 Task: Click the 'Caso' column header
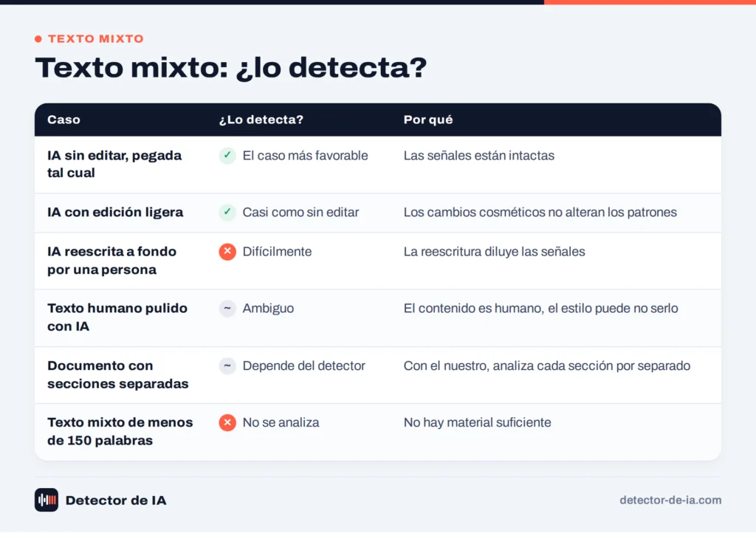[63, 120]
